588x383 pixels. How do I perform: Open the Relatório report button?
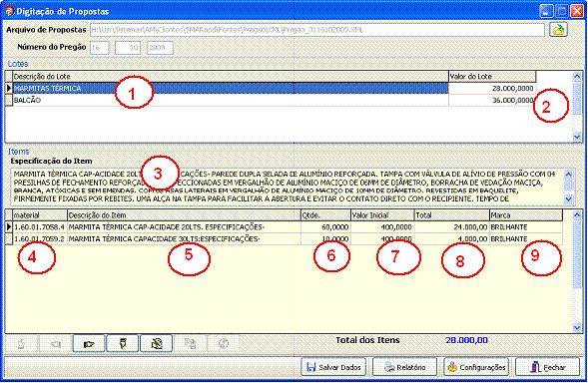404,367
